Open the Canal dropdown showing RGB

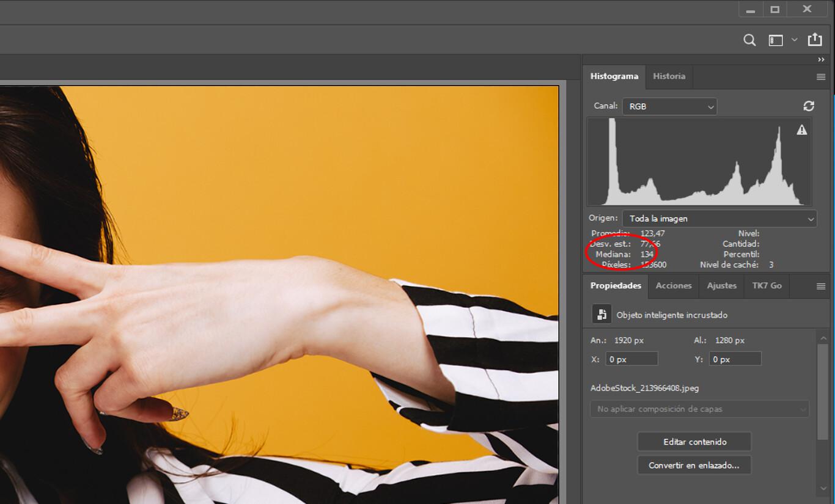coord(669,106)
